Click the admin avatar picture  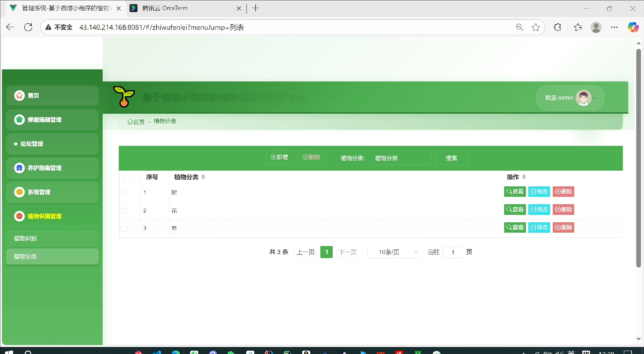tap(583, 98)
